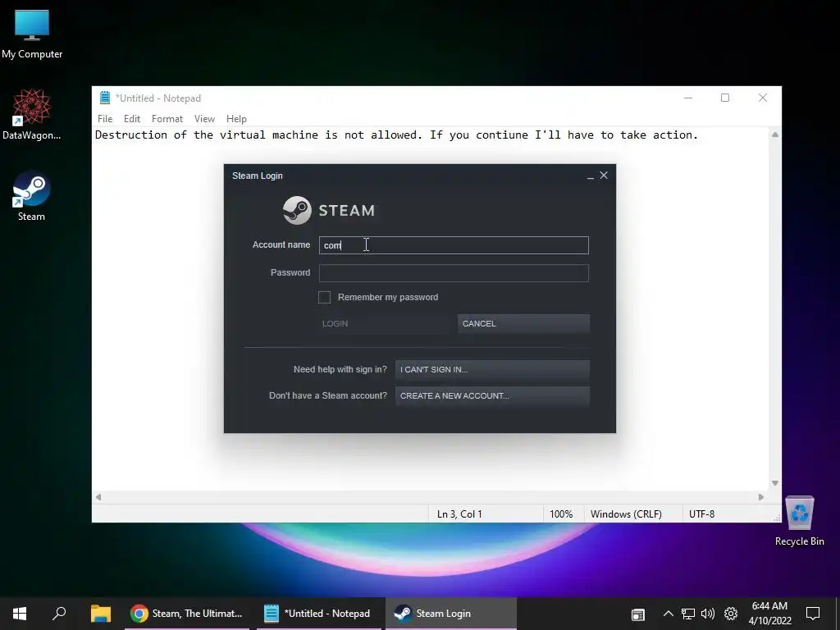
Task: Click the CANCEL button in Steam Login
Action: [x=523, y=323]
